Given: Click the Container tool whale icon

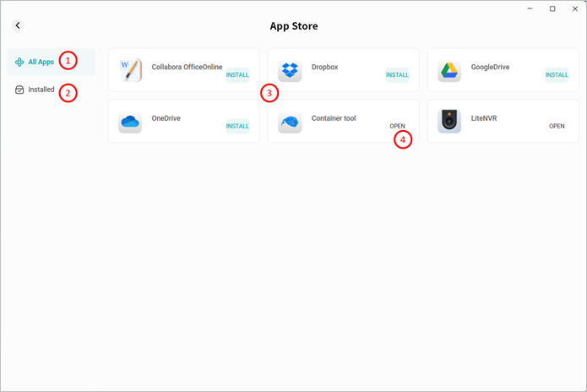Looking at the screenshot, I should [x=290, y=122].
